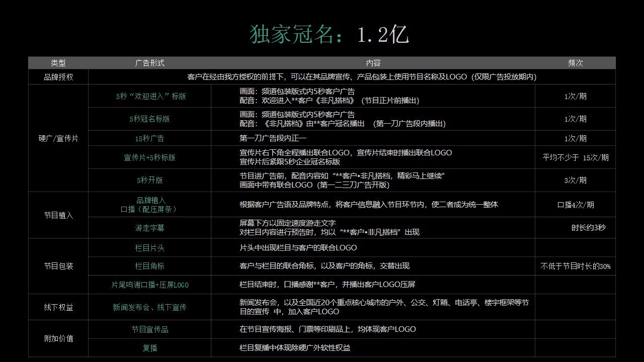Viewport: 644px width, 362px height.
Task: Click the content starting 客户与栏目的联合角标
Action: click(x=373, y=266)
